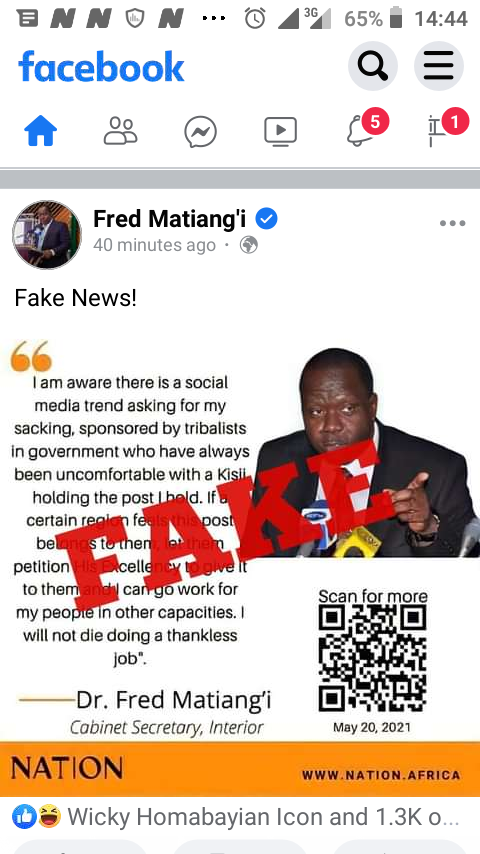Viewport: 480px width, 854px height.
Task: Open the Messenger icon
Action: [200, 132]
